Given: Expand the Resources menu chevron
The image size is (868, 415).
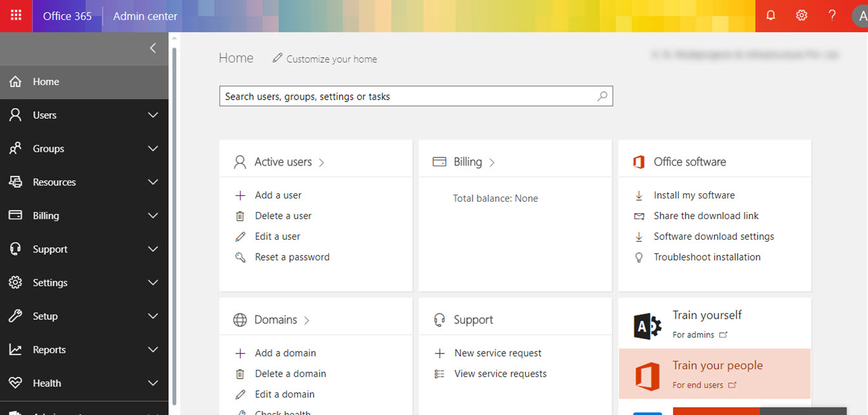Looking at the screenshot, I should click(x=153, y=182).
